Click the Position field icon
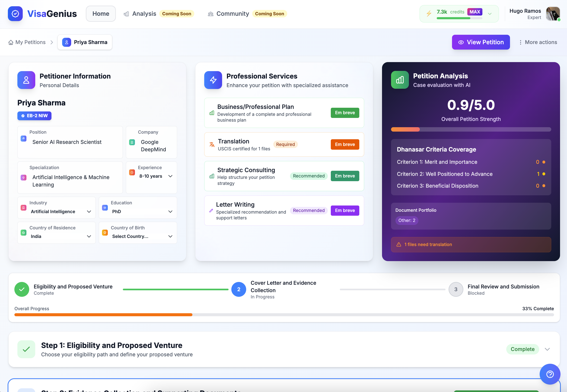Screen dimensions: 567x392 pos(24,139)
